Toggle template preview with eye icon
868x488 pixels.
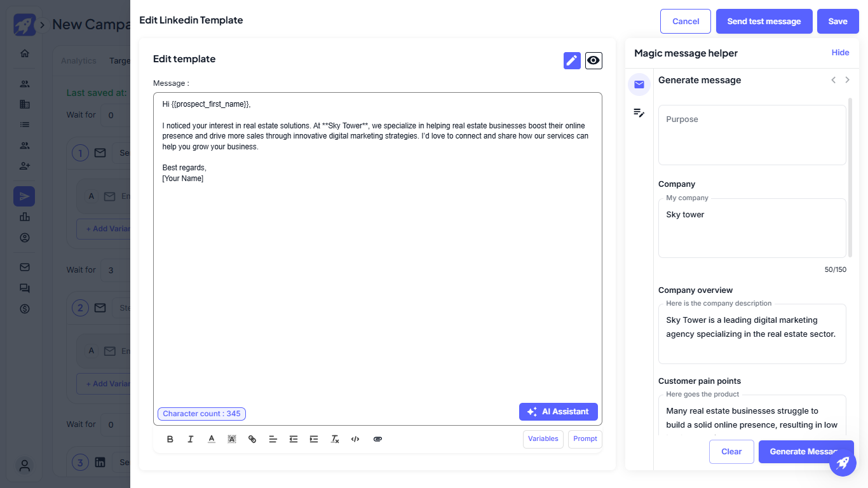[x=593, y=60]
